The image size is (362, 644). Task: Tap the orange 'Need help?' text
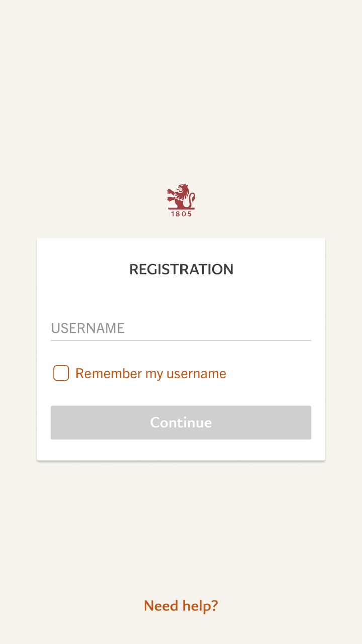[181, 605]
